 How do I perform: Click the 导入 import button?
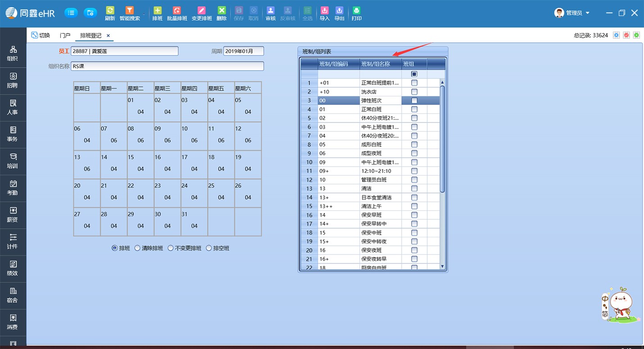click(x=324, y=13)
